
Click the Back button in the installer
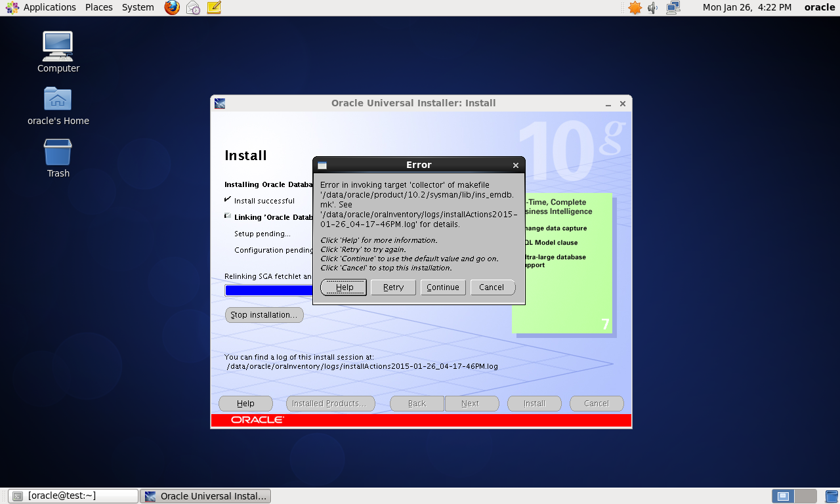417,404
